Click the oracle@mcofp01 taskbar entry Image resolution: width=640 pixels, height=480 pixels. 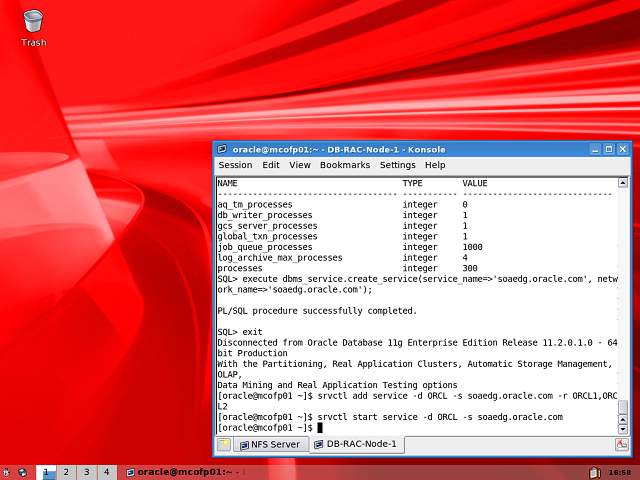[186, 472]
